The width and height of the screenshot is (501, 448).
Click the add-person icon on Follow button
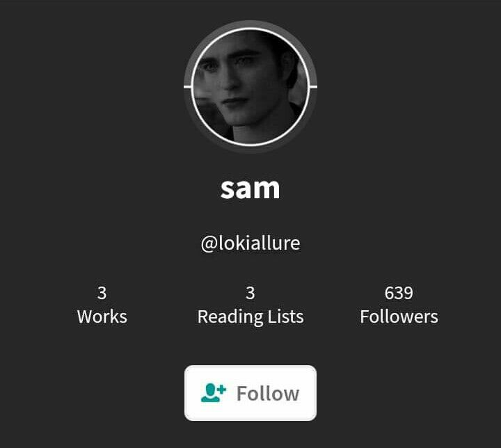coord(214,393)
